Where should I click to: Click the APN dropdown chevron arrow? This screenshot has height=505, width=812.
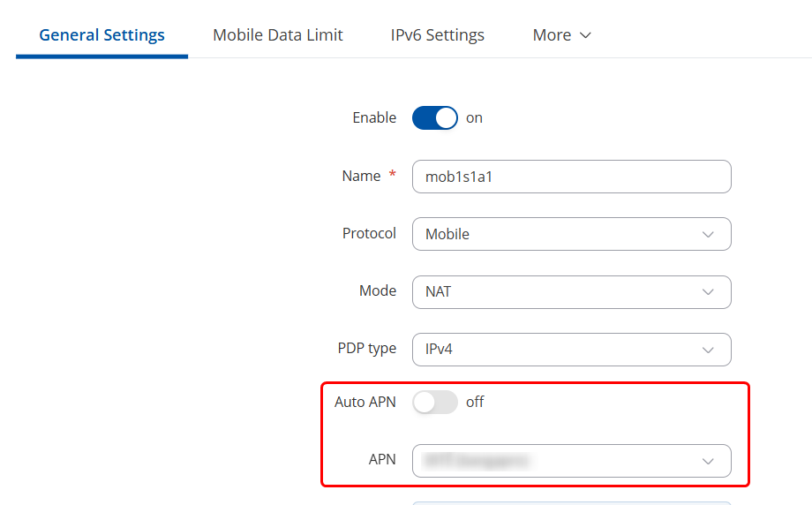click(708, 462)
